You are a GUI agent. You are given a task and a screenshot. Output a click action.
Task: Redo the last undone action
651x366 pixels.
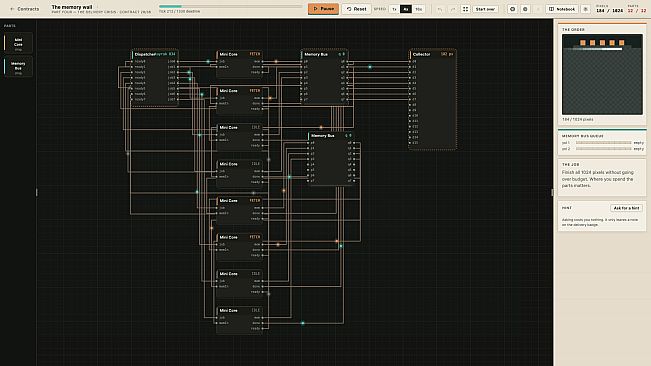coord(453,9)
